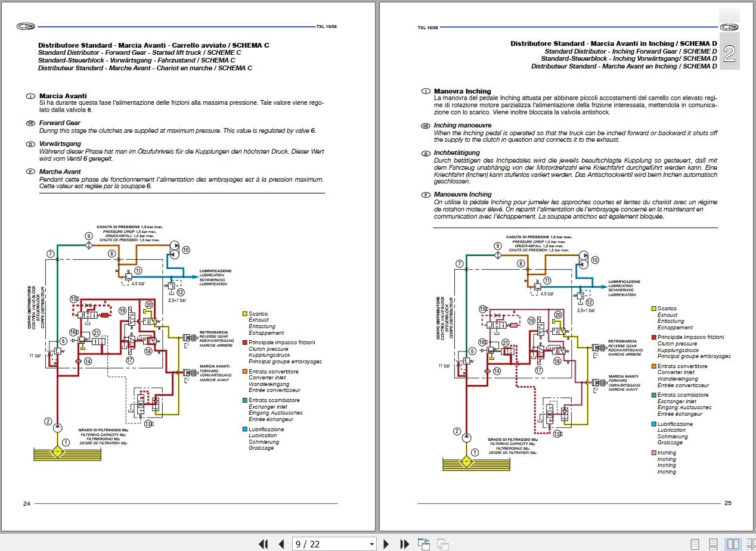Open the page number dropdown arrow

[x=372, y=544]
